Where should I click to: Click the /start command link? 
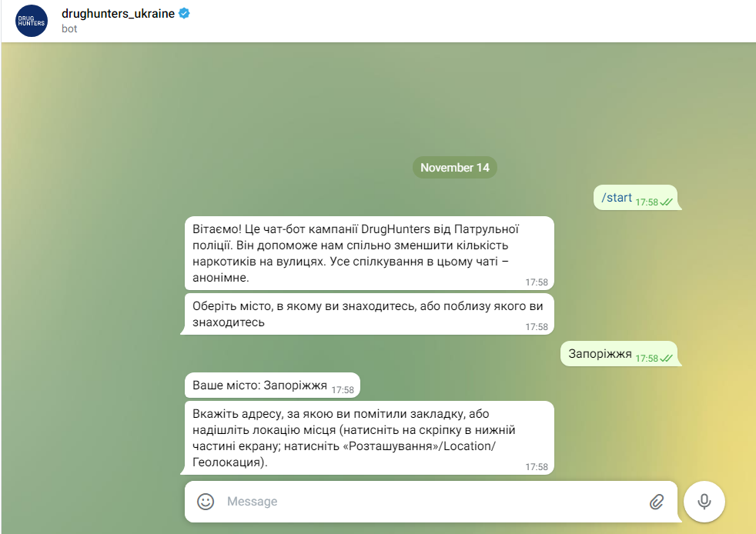[616, 198]
